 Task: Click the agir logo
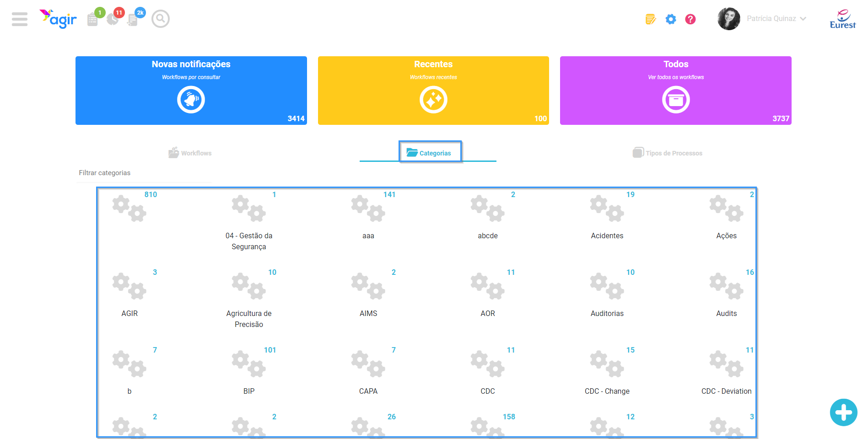(58, 19)
